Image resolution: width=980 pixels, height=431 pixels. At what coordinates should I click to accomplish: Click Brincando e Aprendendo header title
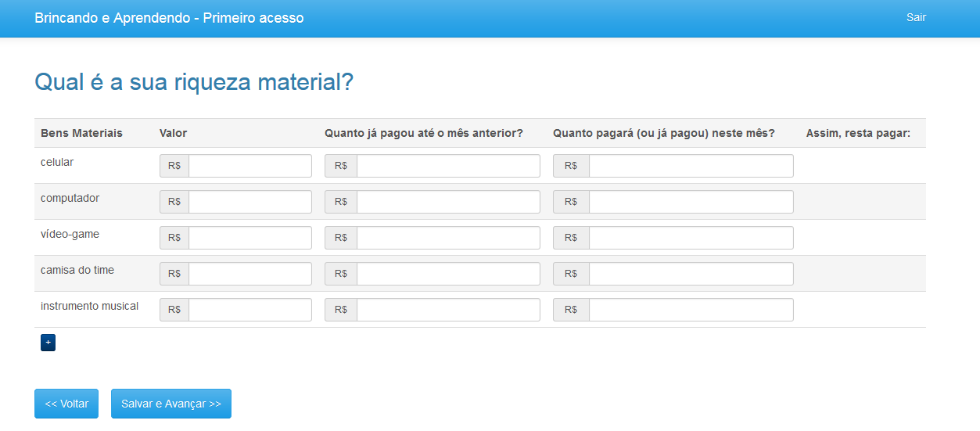tap(169, 18)
